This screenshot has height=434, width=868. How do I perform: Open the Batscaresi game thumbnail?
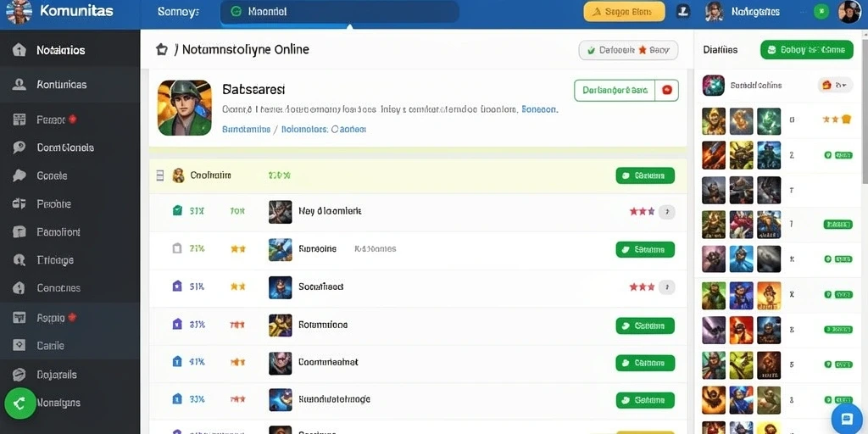(x=184, y=108)
